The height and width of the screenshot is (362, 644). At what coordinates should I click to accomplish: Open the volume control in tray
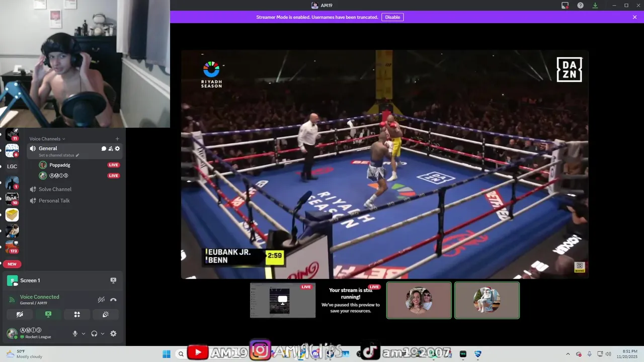(608, 354)
